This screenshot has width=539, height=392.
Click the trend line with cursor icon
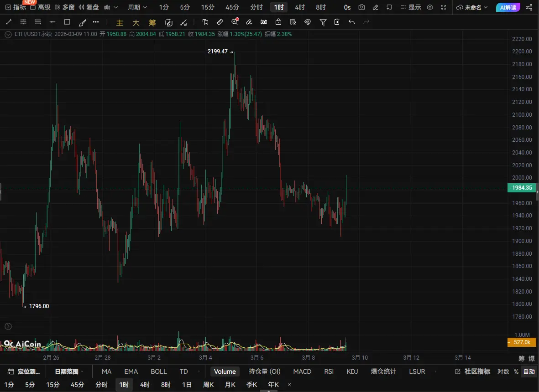tap(184, 23)
